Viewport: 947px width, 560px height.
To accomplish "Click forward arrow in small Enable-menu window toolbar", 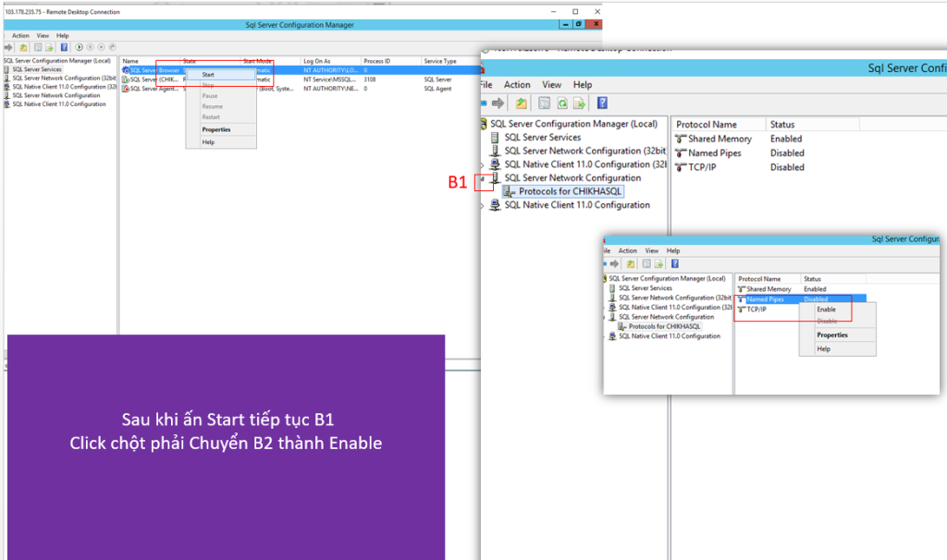I will (614, 263).
